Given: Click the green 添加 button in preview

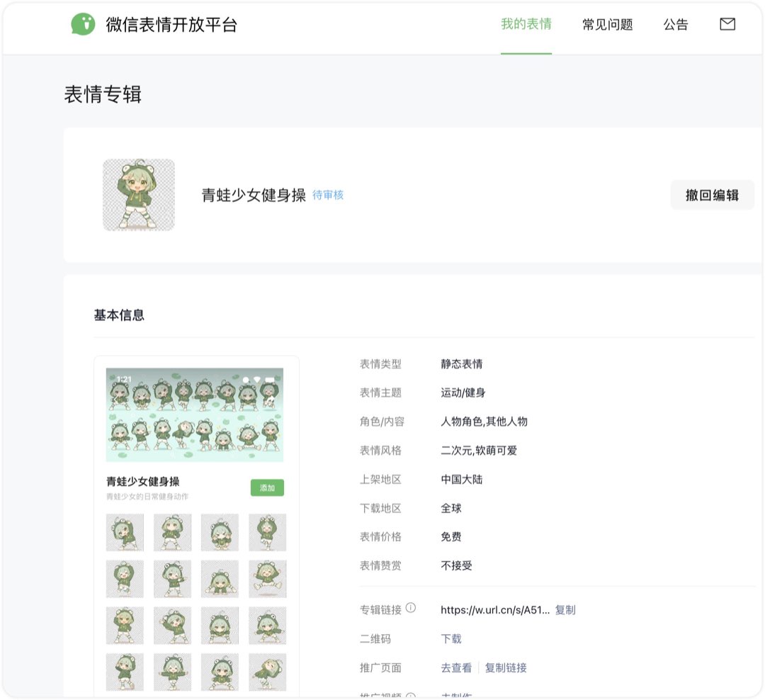Looking at the screenshot, I should 267,487.
